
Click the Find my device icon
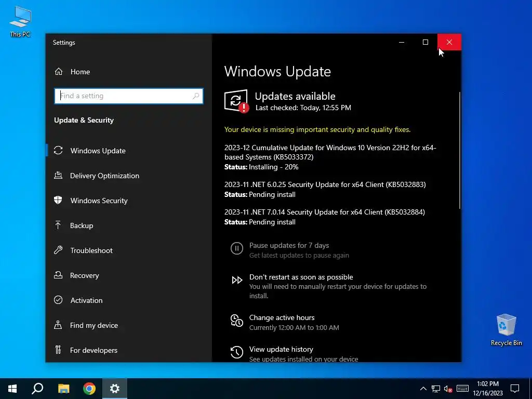click(x=58, y=325)
